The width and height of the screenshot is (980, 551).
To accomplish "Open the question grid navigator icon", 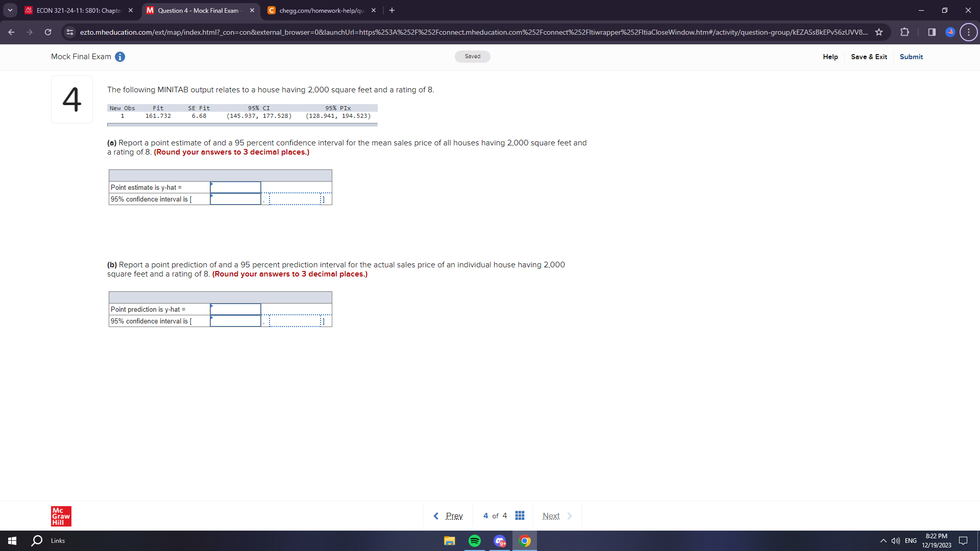I will click(x=520, y=516).
